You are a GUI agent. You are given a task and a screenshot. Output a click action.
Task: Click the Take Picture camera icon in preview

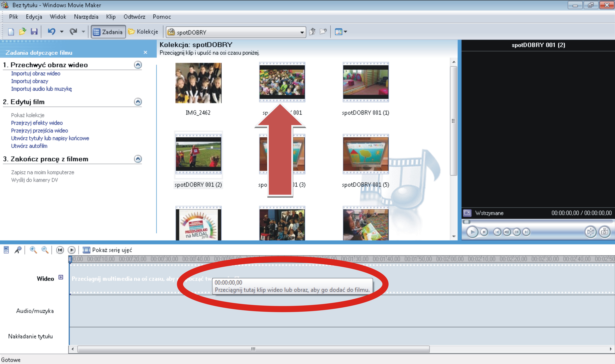tap(604, 232)
